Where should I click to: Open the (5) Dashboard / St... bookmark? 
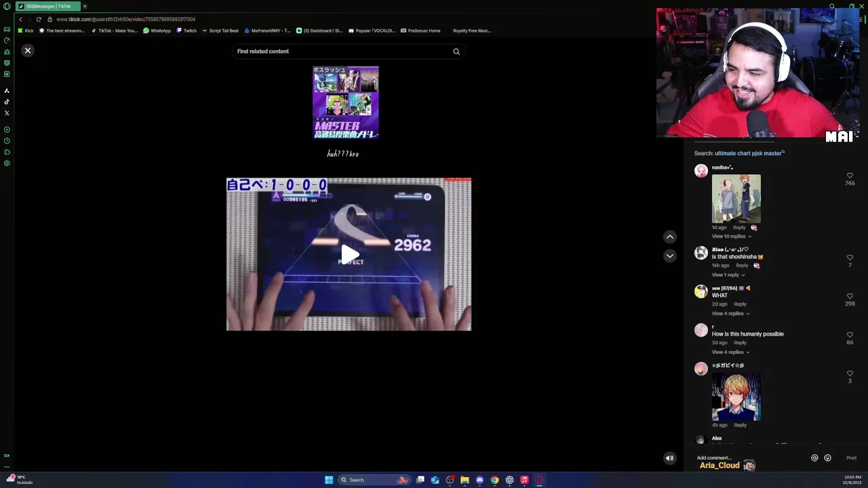point(319,30)
